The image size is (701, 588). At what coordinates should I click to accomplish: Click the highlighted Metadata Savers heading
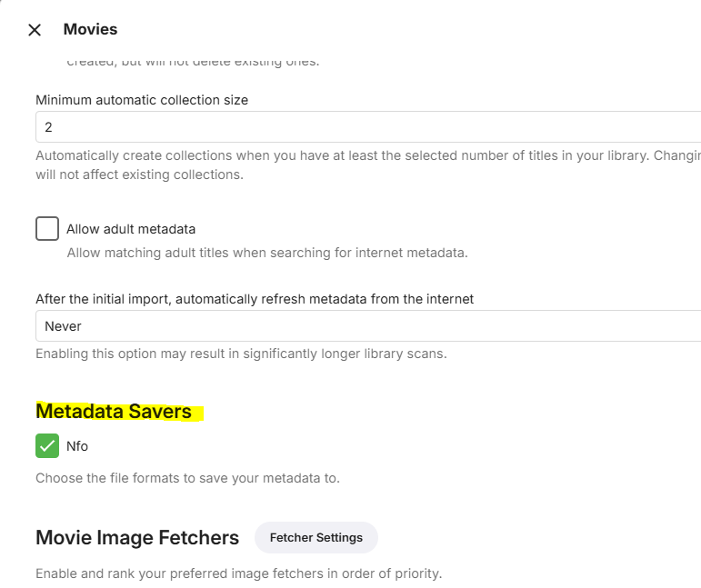114,412
